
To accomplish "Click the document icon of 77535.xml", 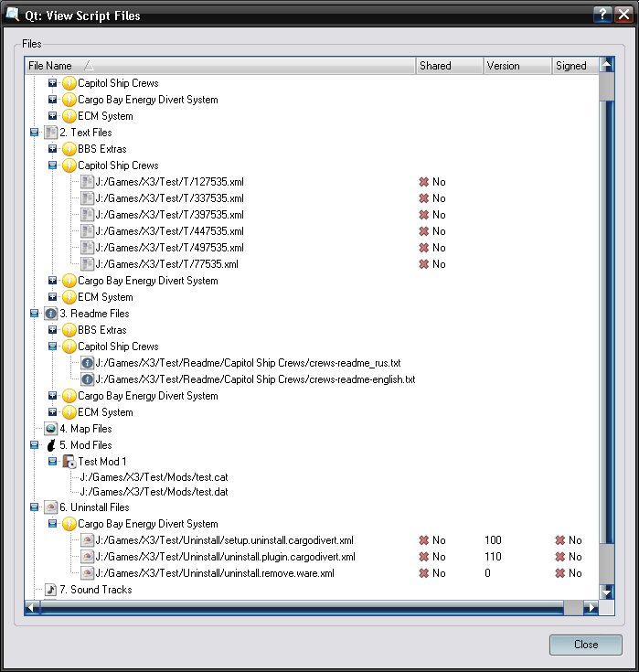I will [x=87, y=264].
